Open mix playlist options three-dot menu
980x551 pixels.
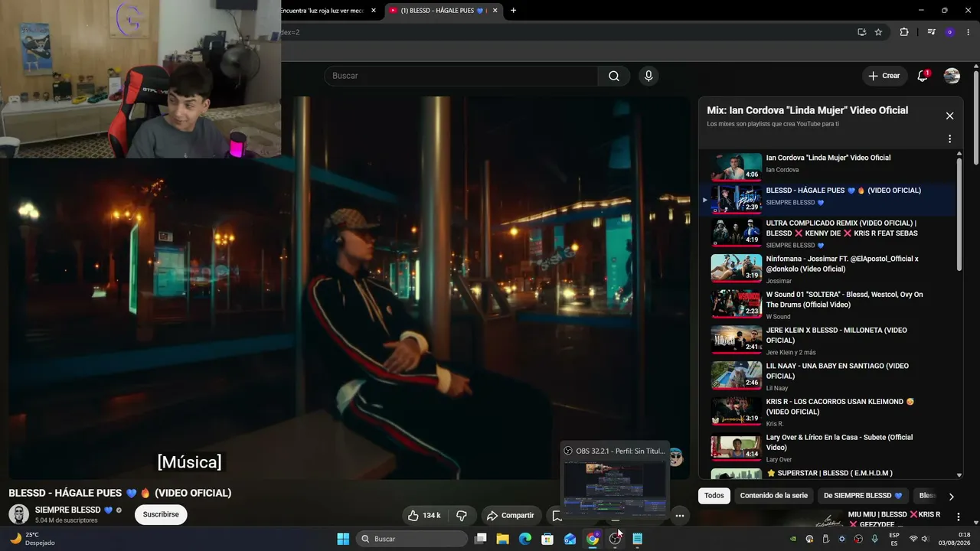pos(949,139)
